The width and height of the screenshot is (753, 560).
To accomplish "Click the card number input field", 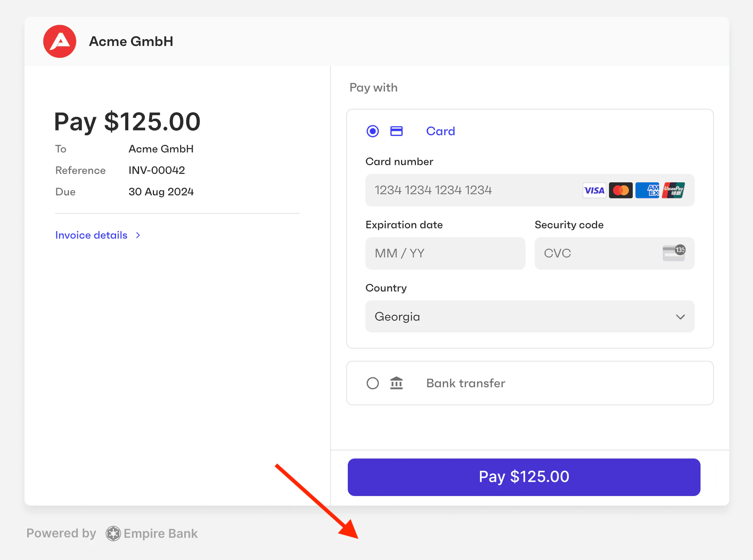I will pos(460,190).
